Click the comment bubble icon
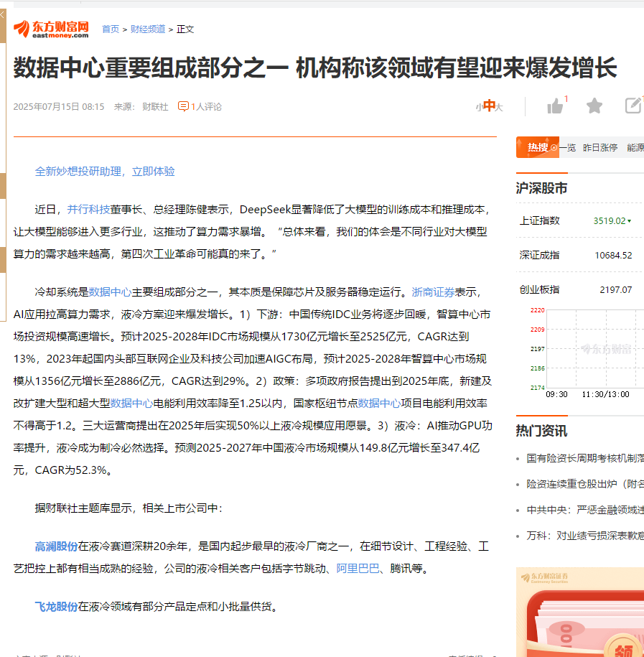644x657 pixels. (183, 106)
